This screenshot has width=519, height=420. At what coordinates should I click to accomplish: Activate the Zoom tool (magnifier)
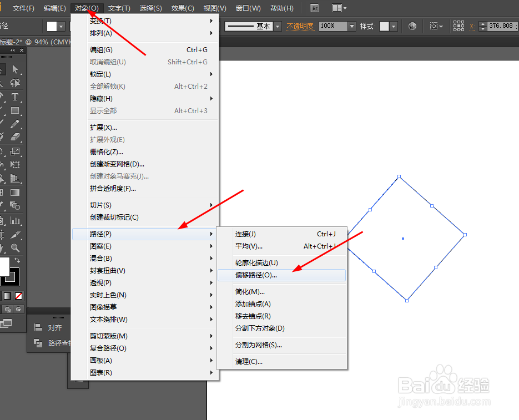click(x=14, y=247)
